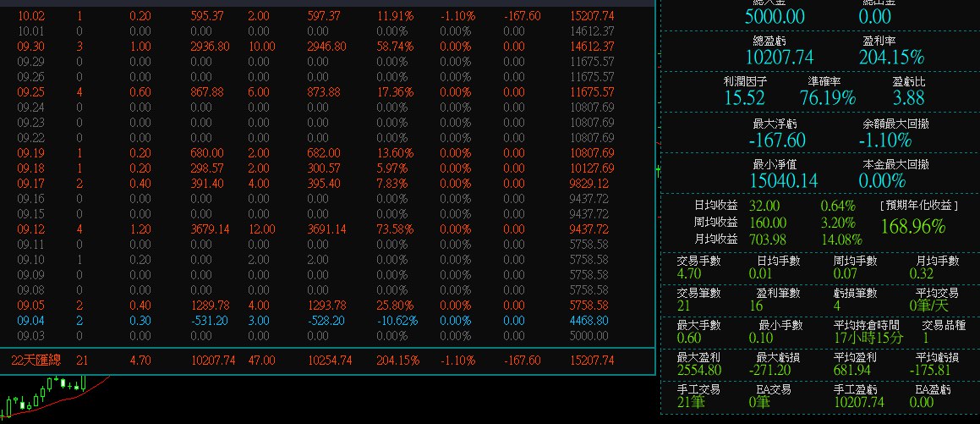Image resolution: width=980 pixels, height=424 pixels.
Task: Click the 2946.80 total cell
Action: tap(327, 47)
